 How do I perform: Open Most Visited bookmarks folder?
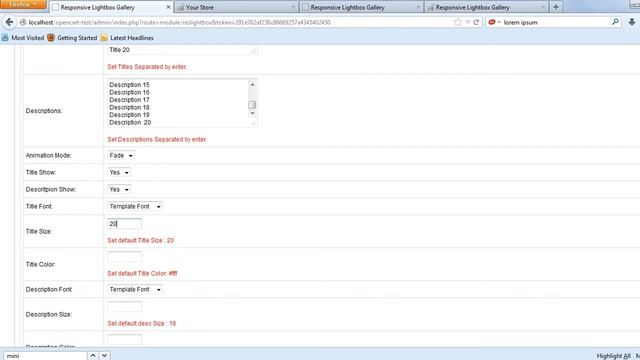coord(23,38)
